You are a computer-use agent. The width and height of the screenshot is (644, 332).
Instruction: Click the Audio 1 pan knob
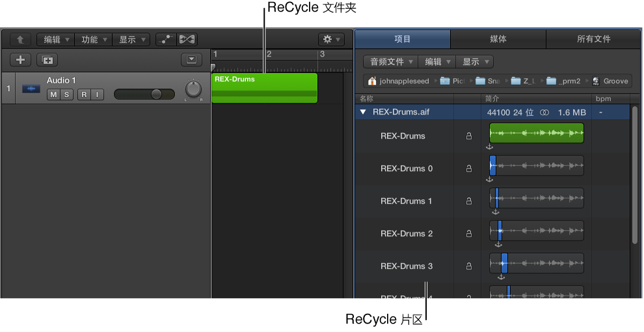(193, 89)
